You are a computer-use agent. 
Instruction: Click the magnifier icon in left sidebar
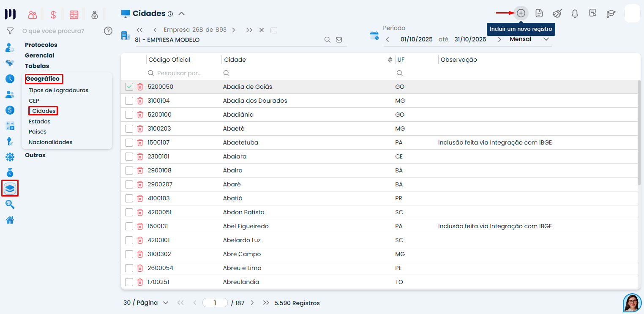(10, 204)
